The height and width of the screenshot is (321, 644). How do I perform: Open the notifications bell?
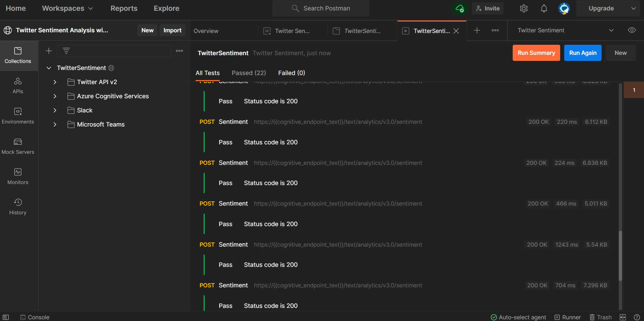(x=544, y=8)
